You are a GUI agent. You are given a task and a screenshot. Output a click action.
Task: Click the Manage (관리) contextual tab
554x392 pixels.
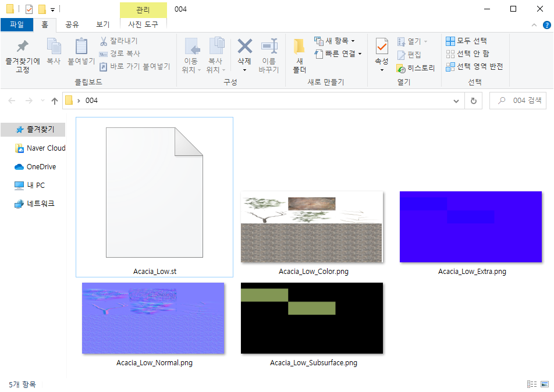143,10
